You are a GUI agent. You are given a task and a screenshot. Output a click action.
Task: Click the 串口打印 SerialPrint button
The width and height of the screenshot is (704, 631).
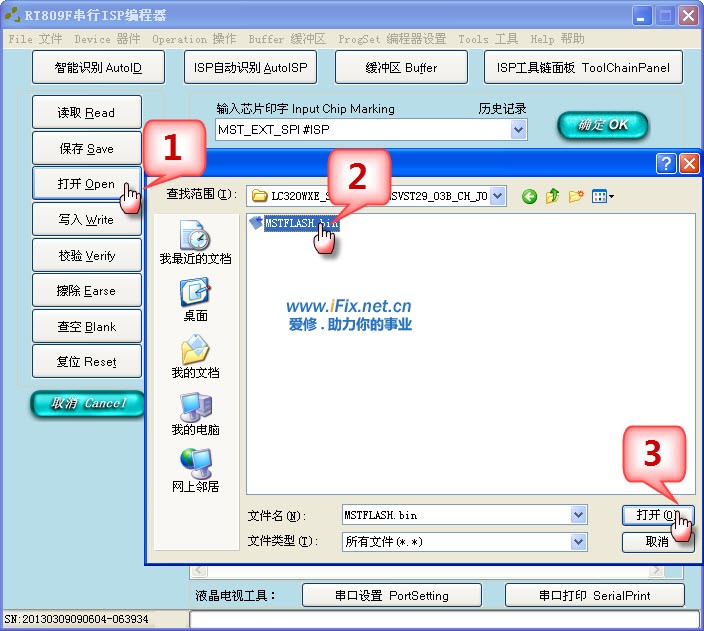595,596
